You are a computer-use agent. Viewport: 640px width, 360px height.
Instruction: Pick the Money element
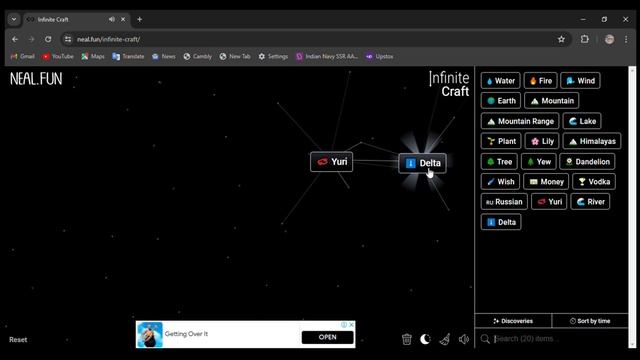coord(546,182)
